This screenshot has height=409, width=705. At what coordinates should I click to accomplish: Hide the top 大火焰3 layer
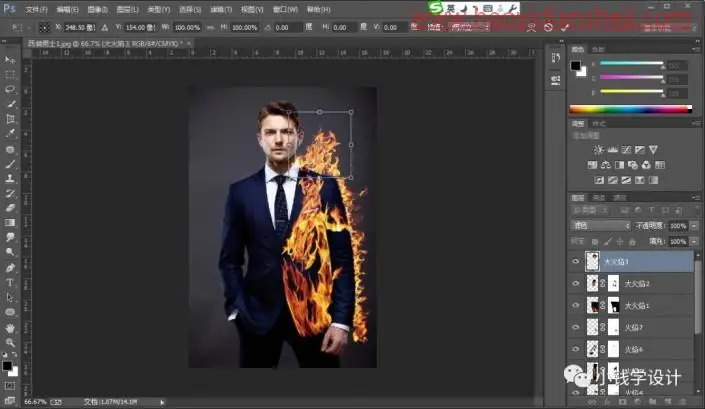(x=576, y=262)
